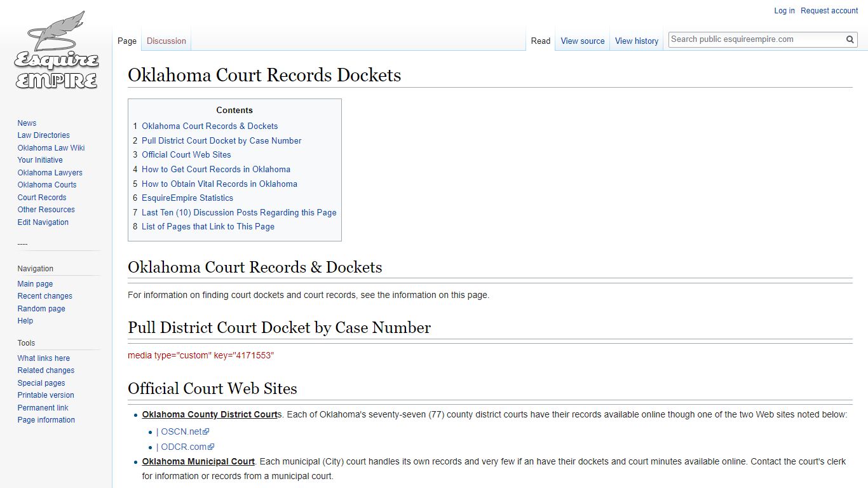
Task: Open the Related changes link
Action: 46,370
